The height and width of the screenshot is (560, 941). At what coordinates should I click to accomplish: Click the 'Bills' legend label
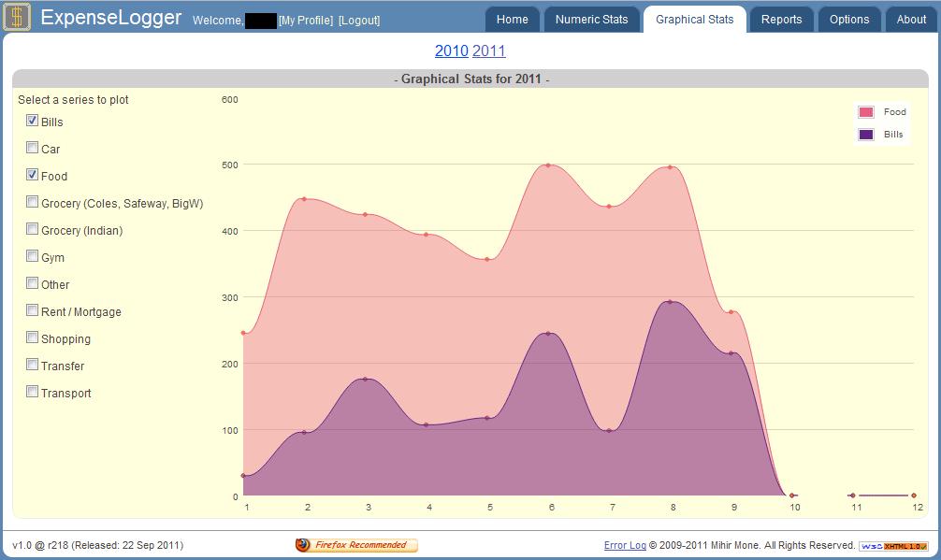pos(893,135)
